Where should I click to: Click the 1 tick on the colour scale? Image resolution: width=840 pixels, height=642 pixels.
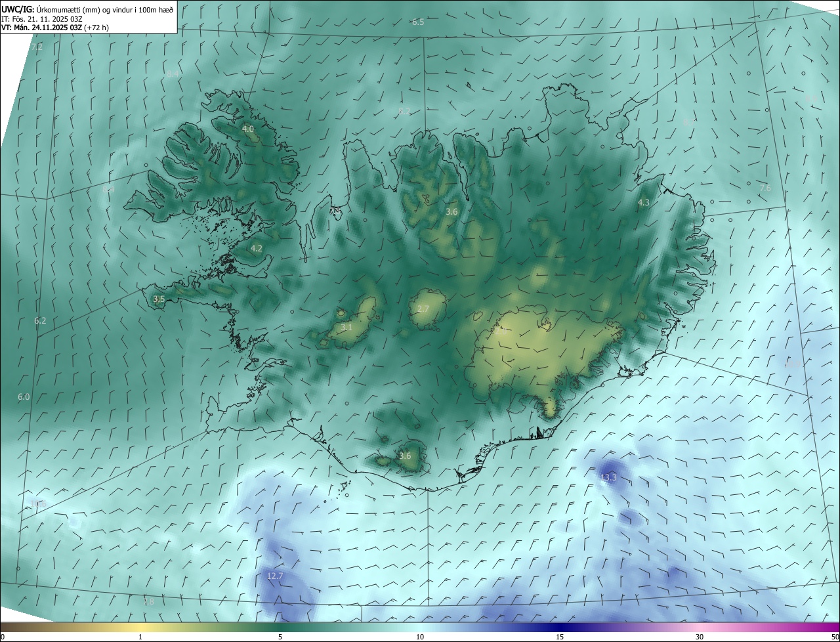pos(140,637)
